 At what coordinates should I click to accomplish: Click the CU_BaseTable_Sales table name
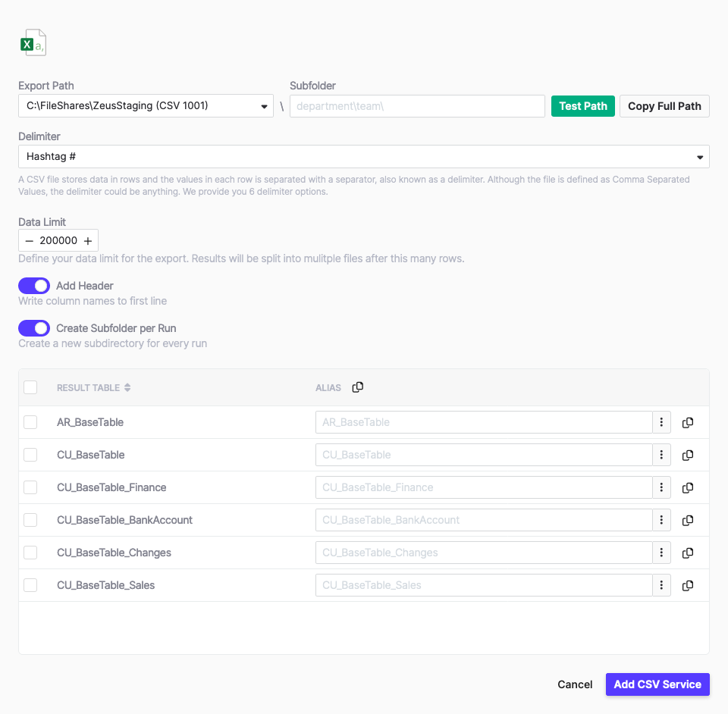pyautogui.click(x=105, y=585)
